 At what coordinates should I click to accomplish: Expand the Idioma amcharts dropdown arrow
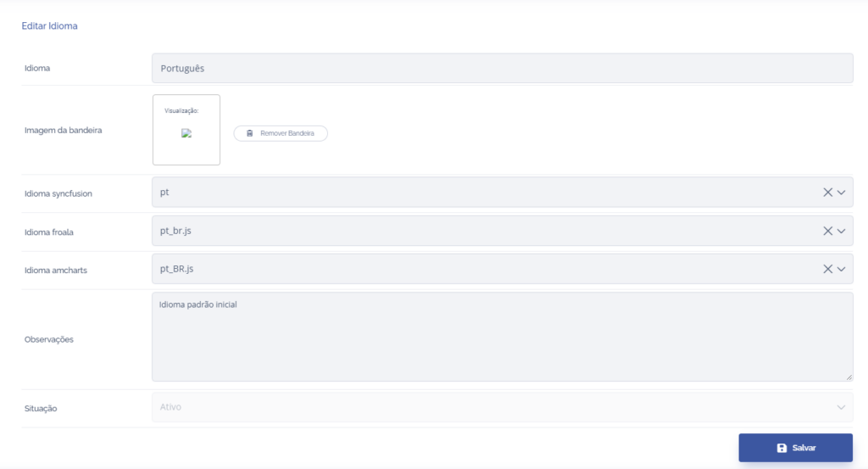pyautogui.click(x=842, y=269)
